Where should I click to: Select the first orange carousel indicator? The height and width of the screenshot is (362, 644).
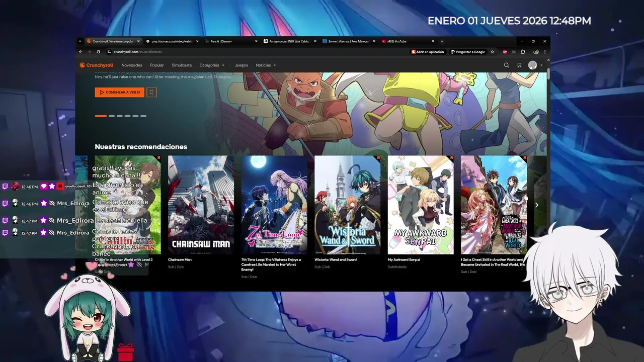click(x=101, y=116)
